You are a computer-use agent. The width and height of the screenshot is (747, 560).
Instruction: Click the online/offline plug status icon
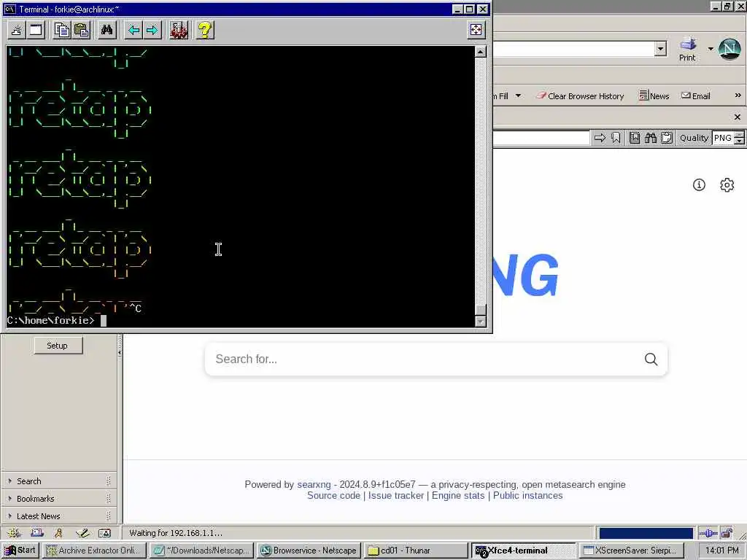[708, 533]
